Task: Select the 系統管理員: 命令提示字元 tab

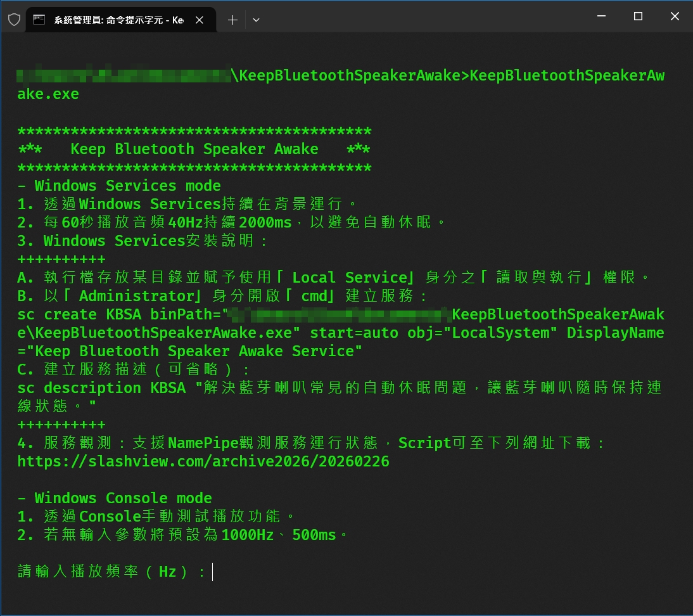Action: pyautogui.click(x=118, y=20)
